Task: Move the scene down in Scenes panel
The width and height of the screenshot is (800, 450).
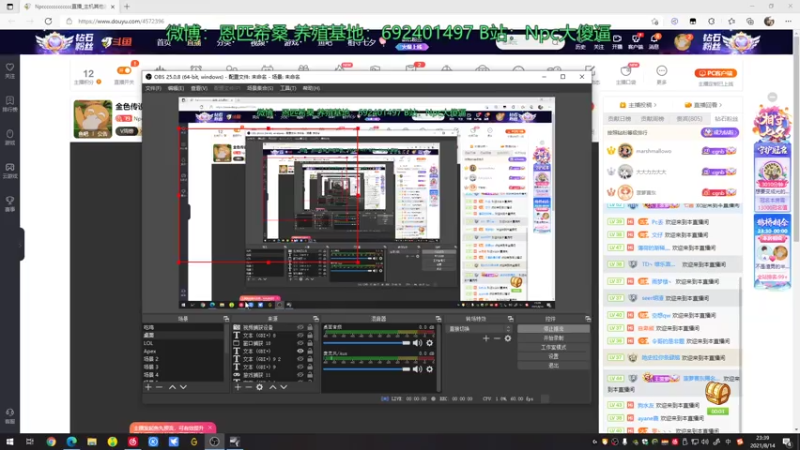Action: (183, 387)
